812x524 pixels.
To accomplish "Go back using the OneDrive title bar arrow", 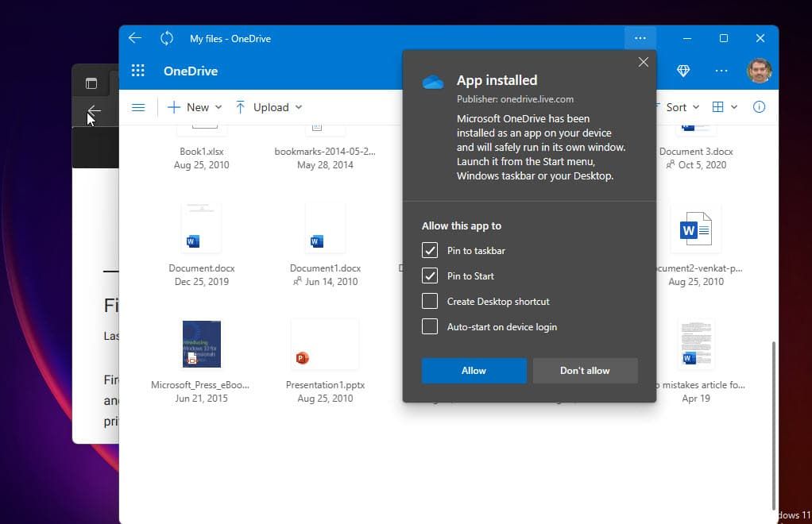I will [135, 38].
